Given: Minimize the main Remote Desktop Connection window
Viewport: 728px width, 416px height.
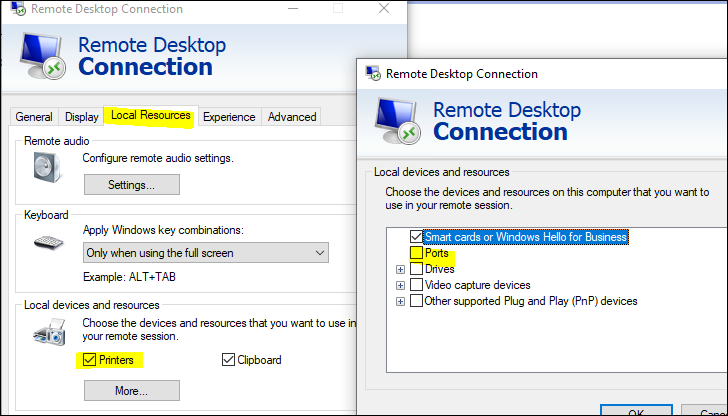Looking at the screenshot, I should pos(292,8).
